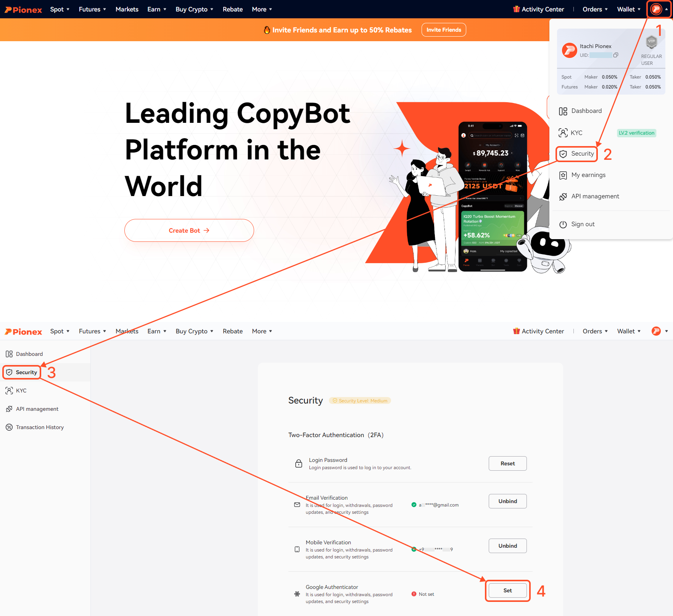Viewport: 673px width, 616px height.
Task: Click the profile avatar in the top navigation bar
Action: pyautogui.click(x=656, y=9)
